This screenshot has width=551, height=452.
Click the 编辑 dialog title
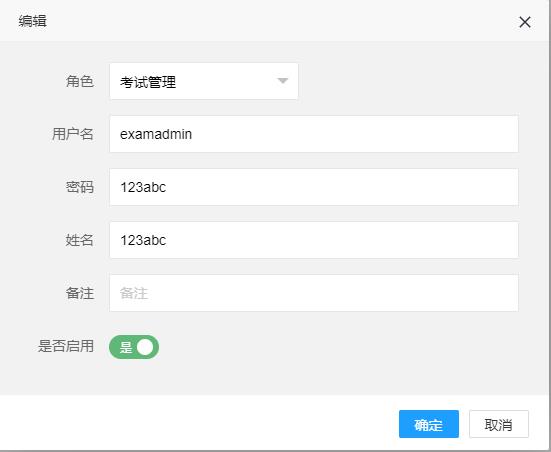tap(32, 21)
